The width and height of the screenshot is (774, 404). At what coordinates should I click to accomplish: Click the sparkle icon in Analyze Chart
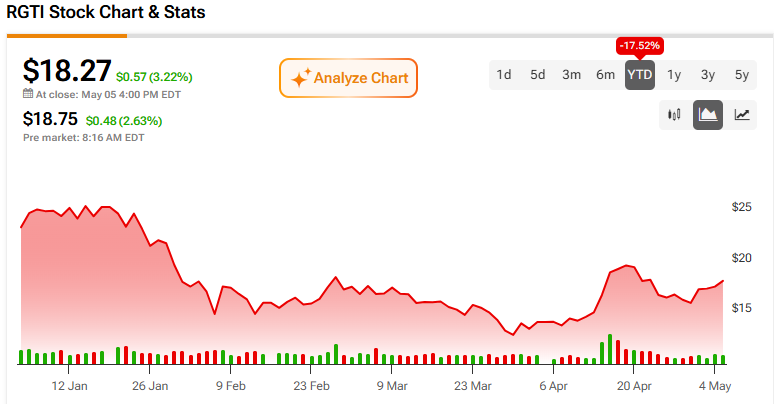pyautogui.click(x=301, y=78)
